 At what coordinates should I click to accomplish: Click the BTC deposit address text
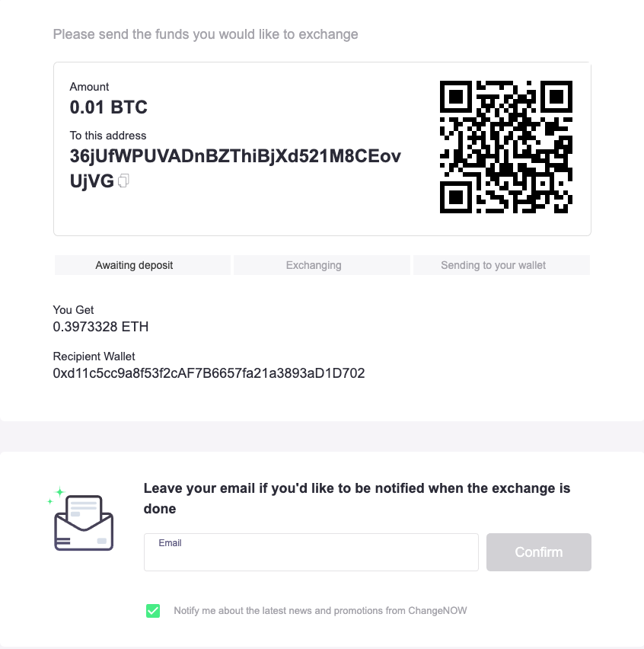pyautogui.click(x=234, y=156)
